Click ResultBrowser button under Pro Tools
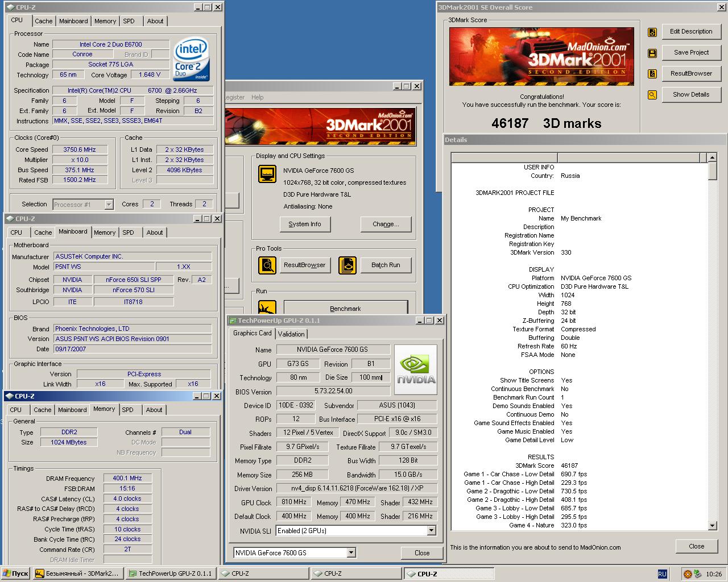This screenshot has width=728, height=582. point(305,265)
